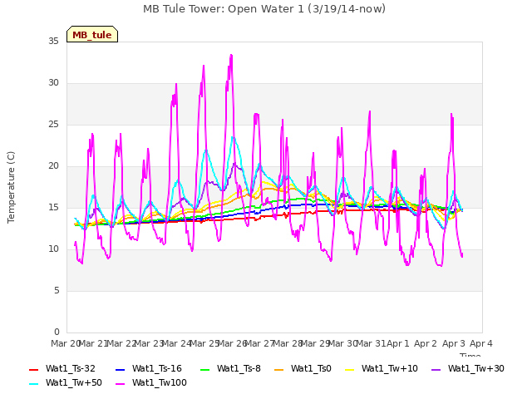Screen dimensions: 532x399
Task: Select the Wat1_Tw100 legend label
Action: 159,383
